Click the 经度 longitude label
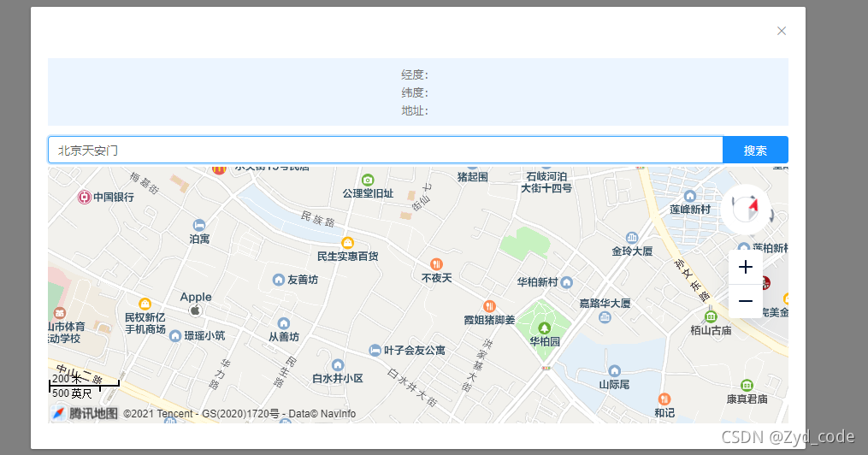Screen dimensions: 868x455 (415, 74)
